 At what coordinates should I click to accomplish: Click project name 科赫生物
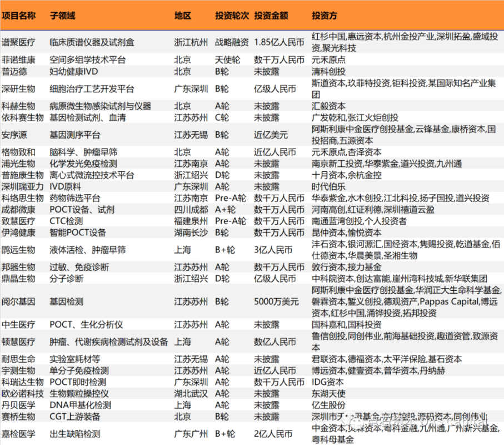(18, 106)
